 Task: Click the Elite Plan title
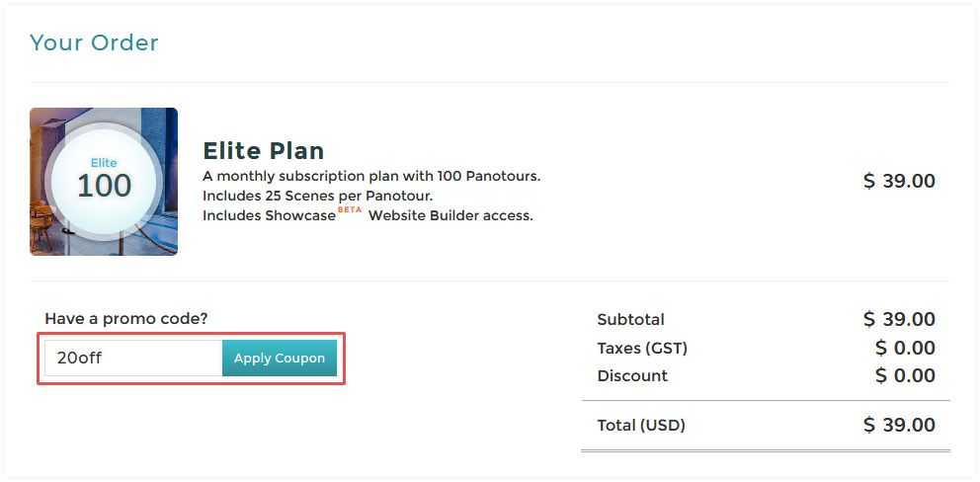[x=264, y=150]
